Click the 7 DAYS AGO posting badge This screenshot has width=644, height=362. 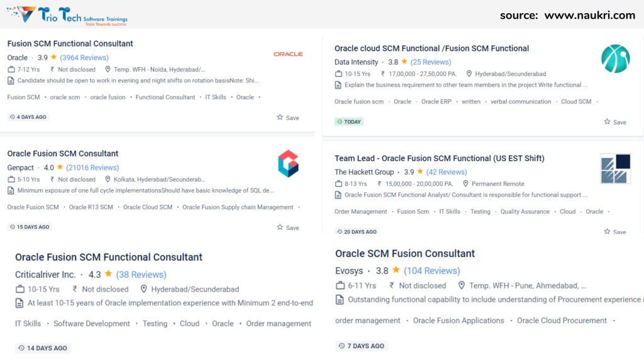point(362,346)
